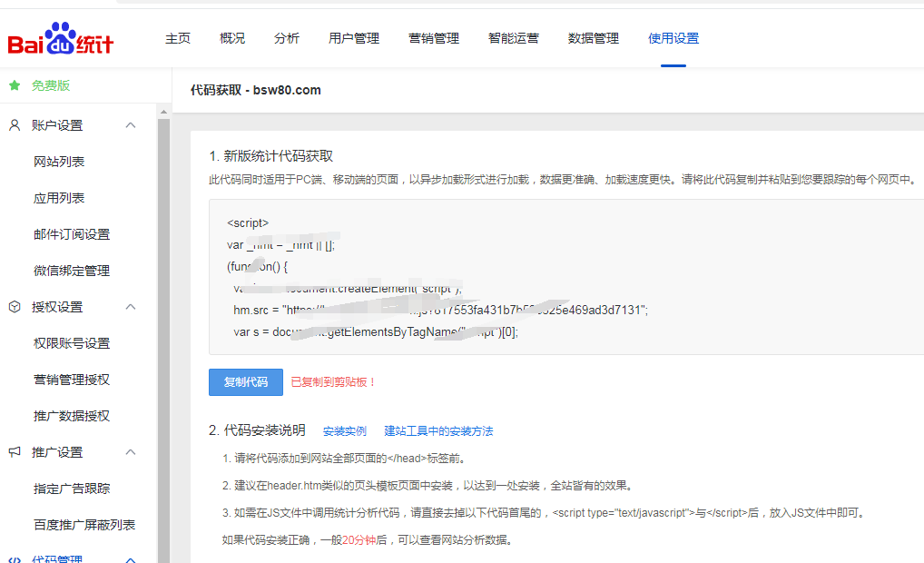Click the <script> opening code line
Image resolution: width=924 pixels, height=563 pixels.
(248, 222)
